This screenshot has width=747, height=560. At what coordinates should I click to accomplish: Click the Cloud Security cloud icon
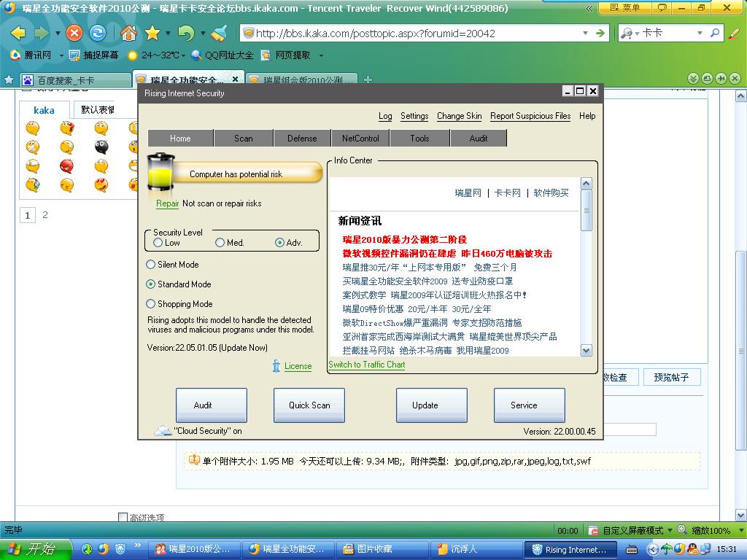163,430
